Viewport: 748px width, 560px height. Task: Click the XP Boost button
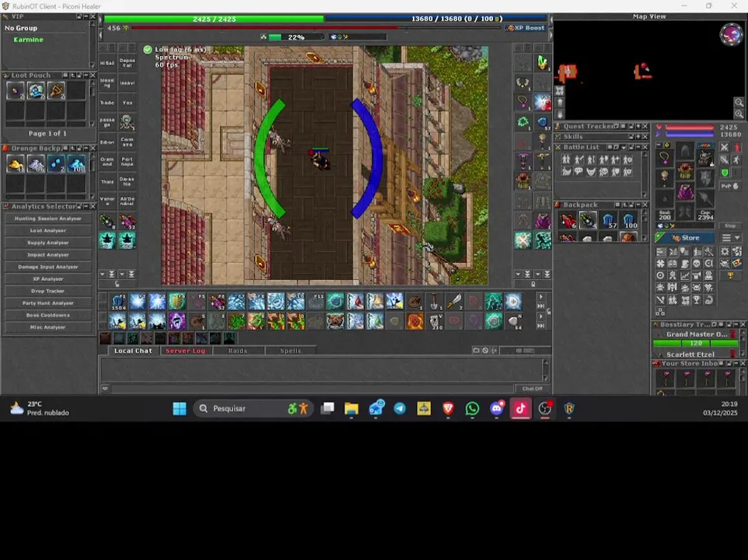tap(526, 28)
